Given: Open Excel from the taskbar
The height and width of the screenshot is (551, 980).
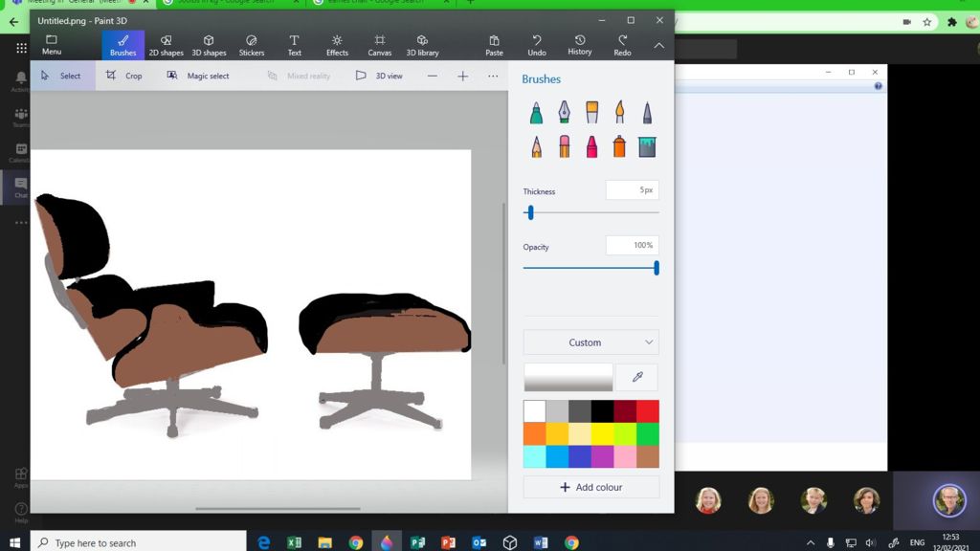Looking at the screenshot, I should (x=295, y=542).
